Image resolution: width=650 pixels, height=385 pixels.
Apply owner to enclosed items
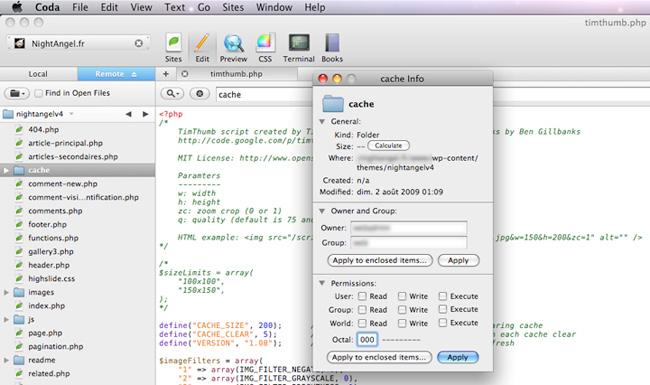[380, 260]
